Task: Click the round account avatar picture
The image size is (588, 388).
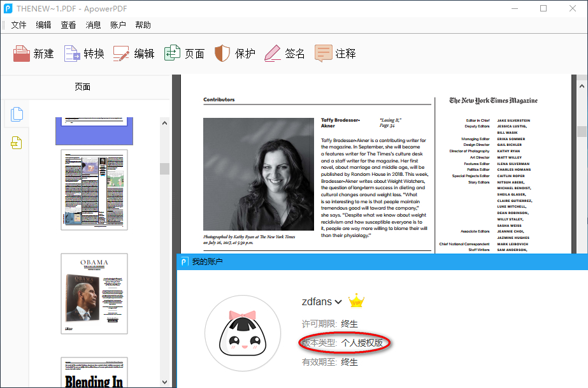Action: (x=243, y=333)
